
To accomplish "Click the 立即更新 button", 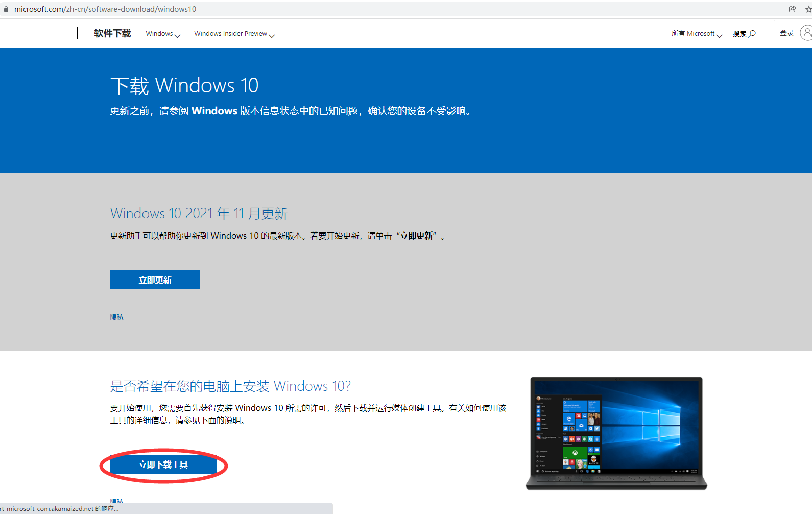I will pyautogui.click(x=155, y=280).
